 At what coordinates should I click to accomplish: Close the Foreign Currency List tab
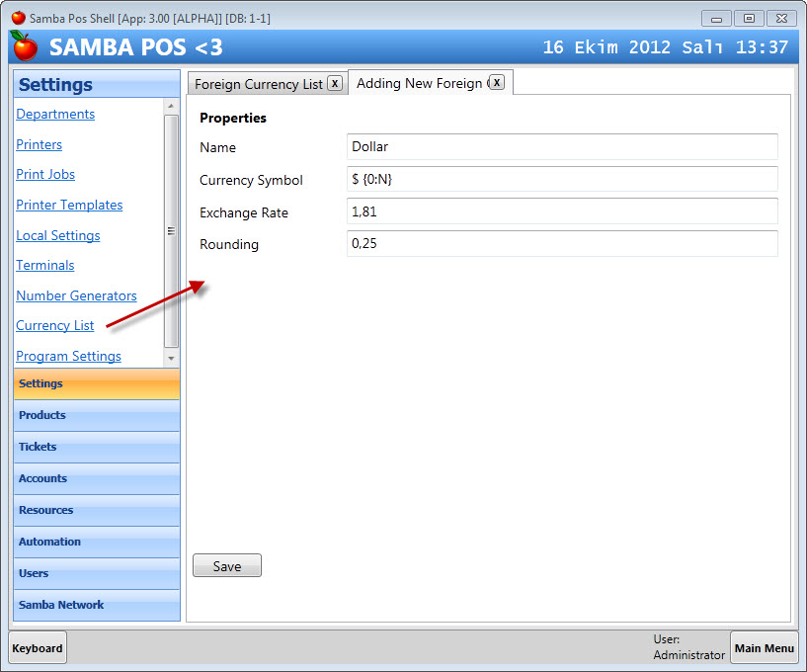(335, 83)
